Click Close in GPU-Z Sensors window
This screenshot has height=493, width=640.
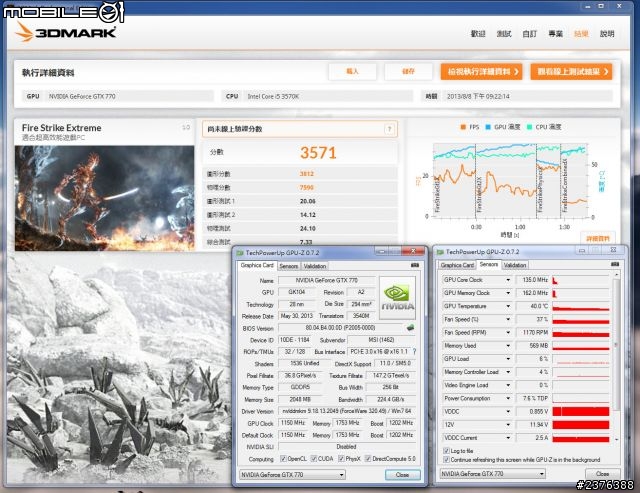(x=602, y=474)
